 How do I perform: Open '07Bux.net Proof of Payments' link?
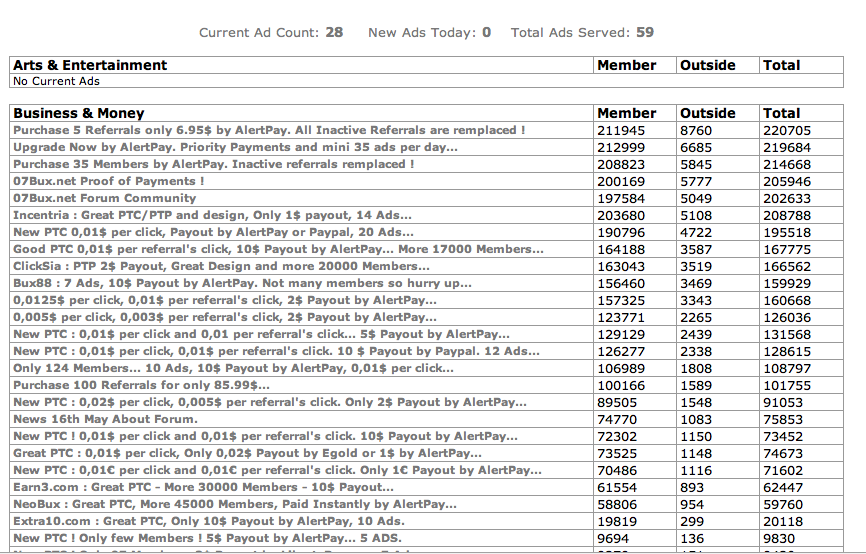(108, 181)
